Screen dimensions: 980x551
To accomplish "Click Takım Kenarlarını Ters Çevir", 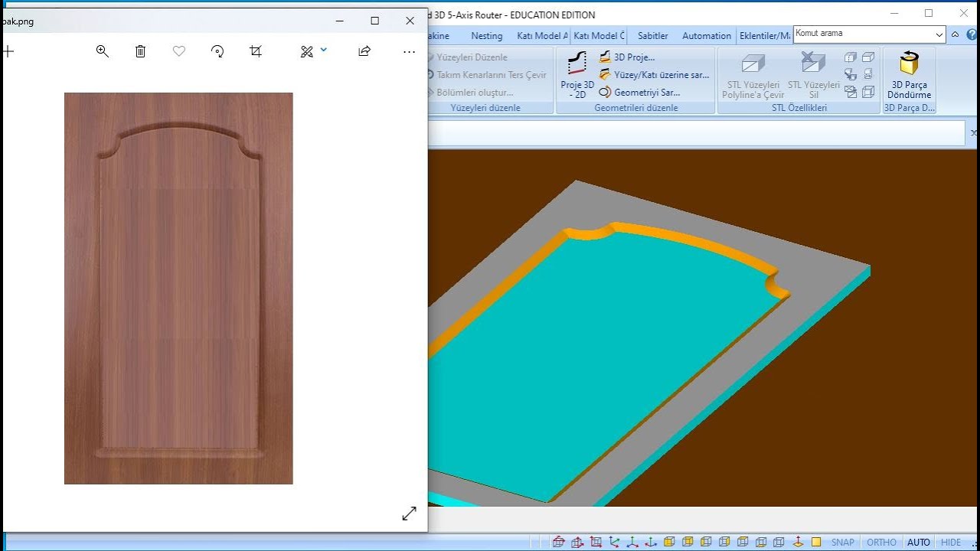I will click(x=485, y=74).
